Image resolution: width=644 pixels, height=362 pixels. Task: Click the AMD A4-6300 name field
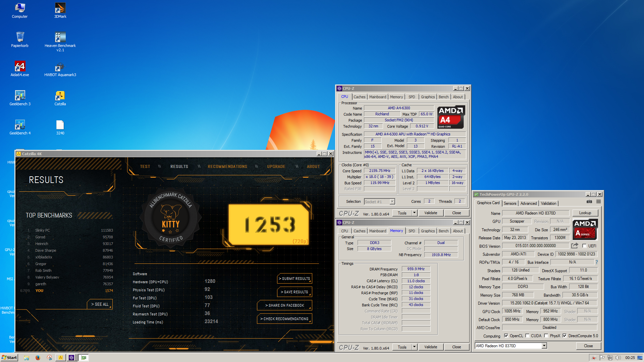(x=399, y=108)
